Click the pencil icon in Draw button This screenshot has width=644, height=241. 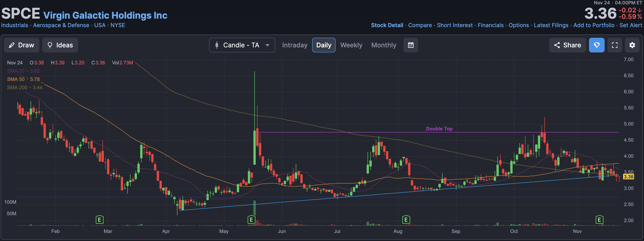coord(12,45)
